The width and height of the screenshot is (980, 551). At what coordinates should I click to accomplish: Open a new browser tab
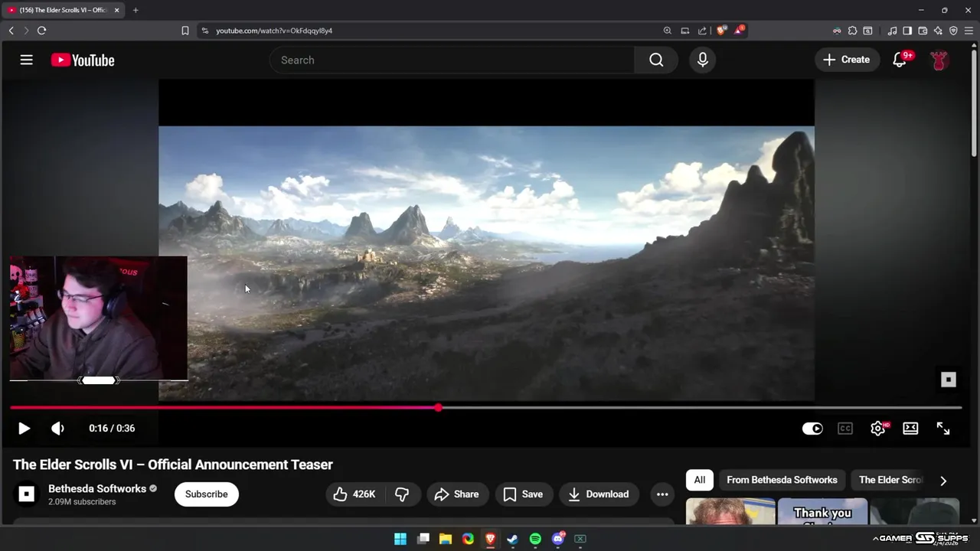136,10
